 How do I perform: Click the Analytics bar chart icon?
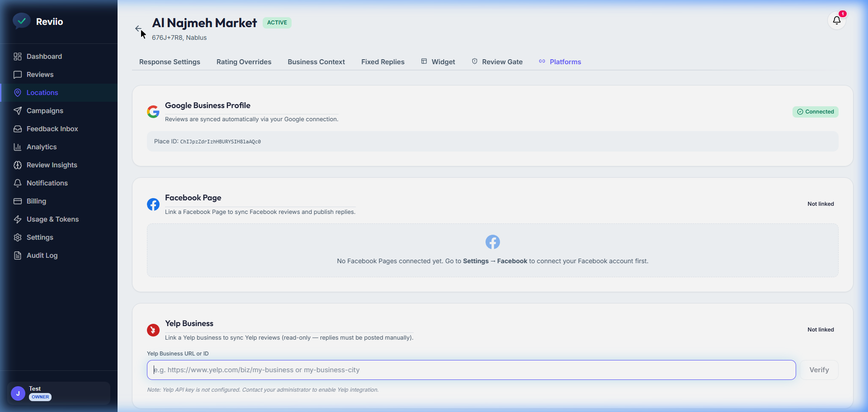(x=18, y=147)
